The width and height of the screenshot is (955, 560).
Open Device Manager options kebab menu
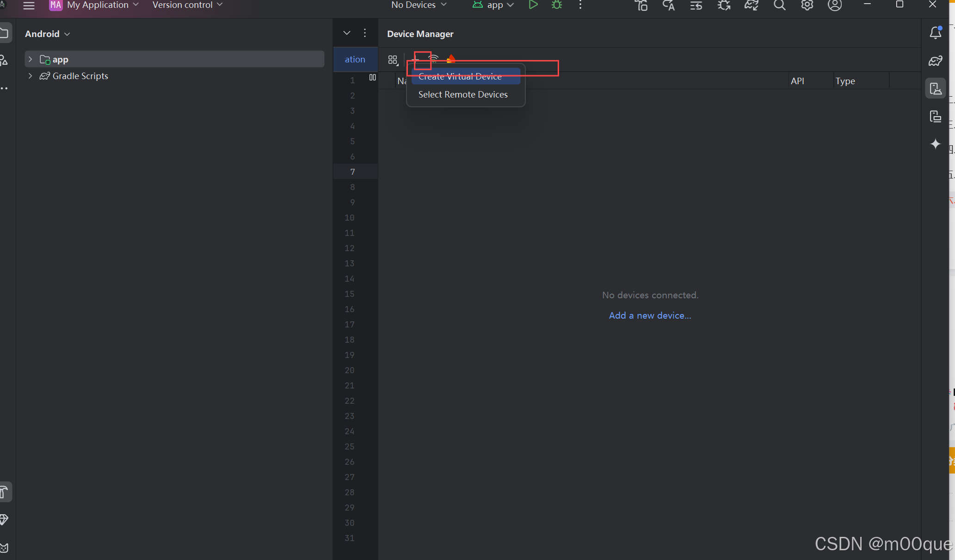pyautogui.click(x=365, y=33)
